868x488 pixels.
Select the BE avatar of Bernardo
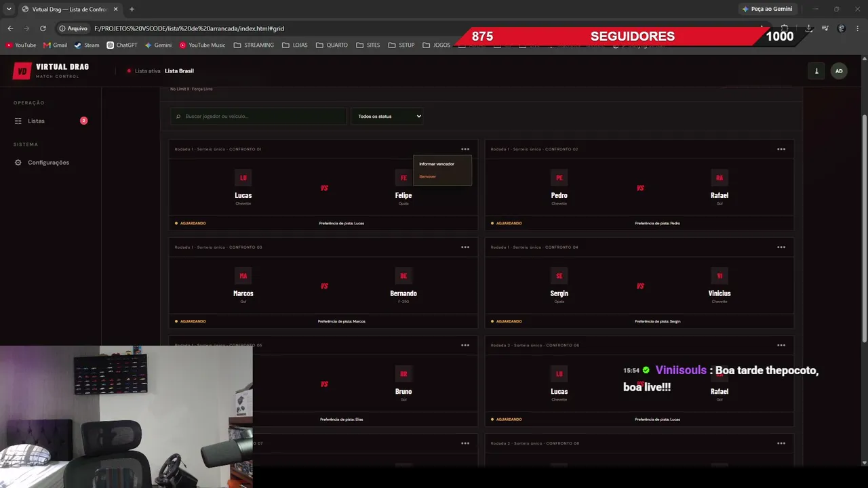click(x=403, y=276)
